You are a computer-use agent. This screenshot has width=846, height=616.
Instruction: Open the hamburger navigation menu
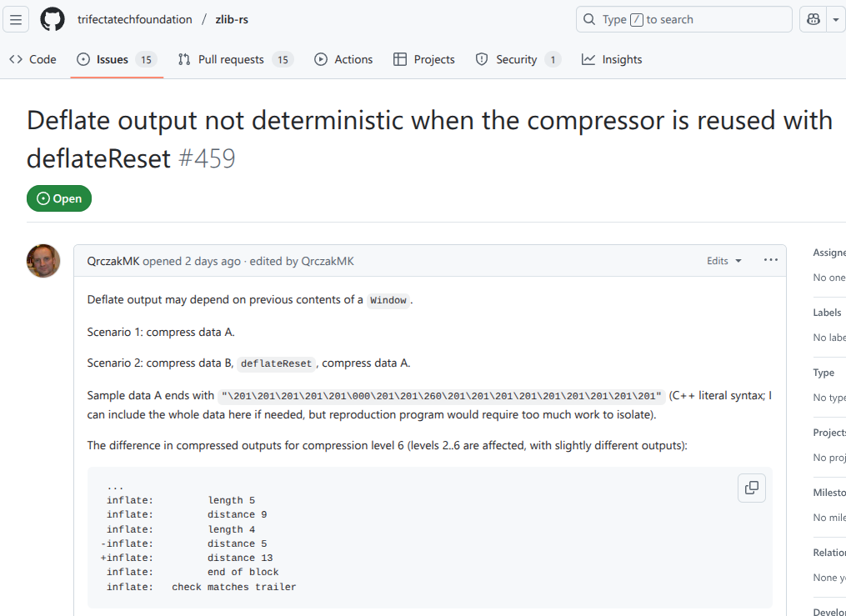click(17, 19)
